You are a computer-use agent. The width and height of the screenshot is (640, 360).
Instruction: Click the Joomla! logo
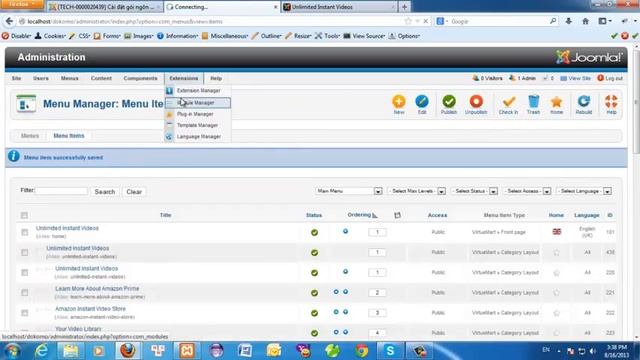coord(589,57)
